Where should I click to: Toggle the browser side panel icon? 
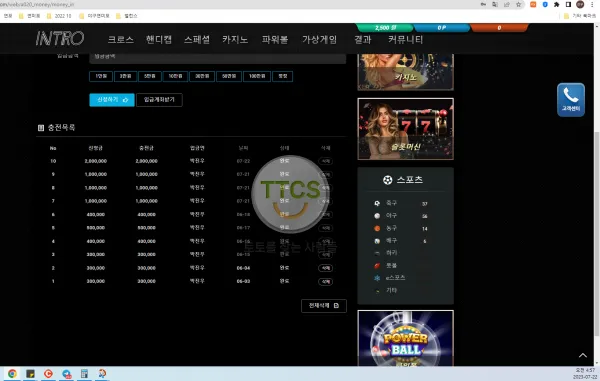point(568,5)
